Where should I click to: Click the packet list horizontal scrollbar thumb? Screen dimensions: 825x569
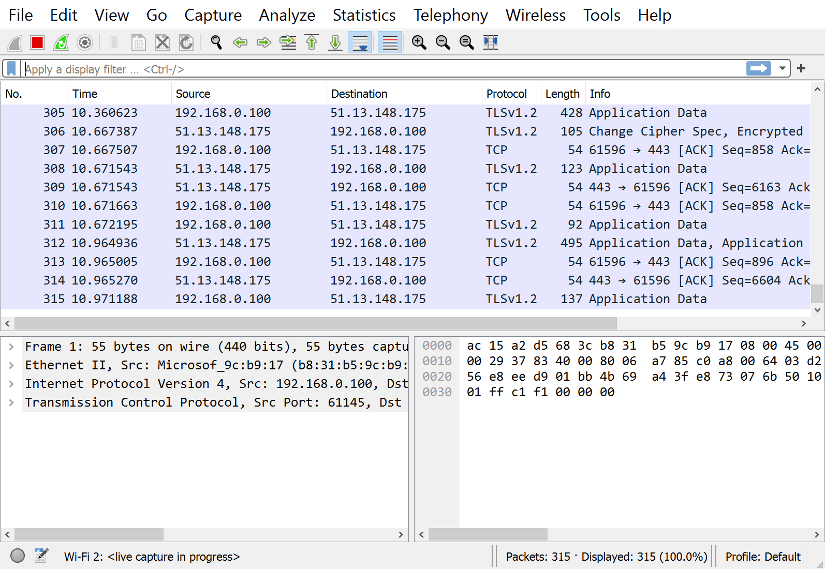click(x=316, y=323)
